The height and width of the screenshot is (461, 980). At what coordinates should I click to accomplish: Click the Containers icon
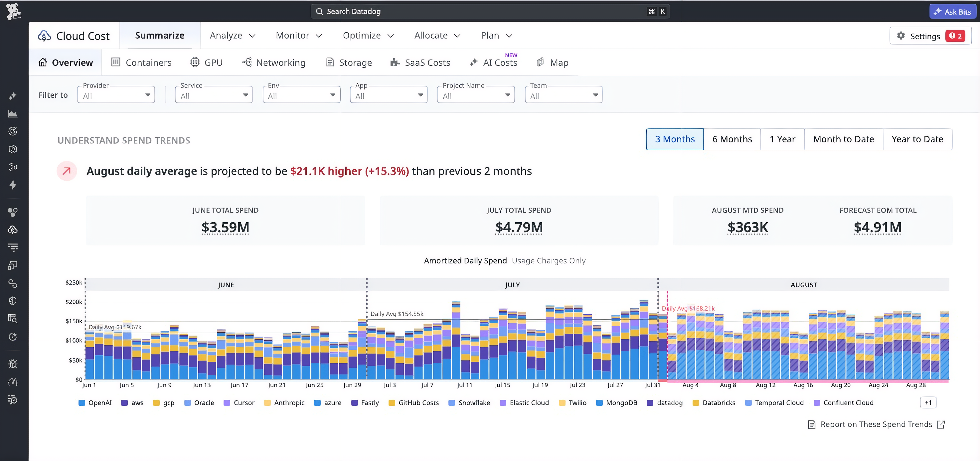click(116, 62)
